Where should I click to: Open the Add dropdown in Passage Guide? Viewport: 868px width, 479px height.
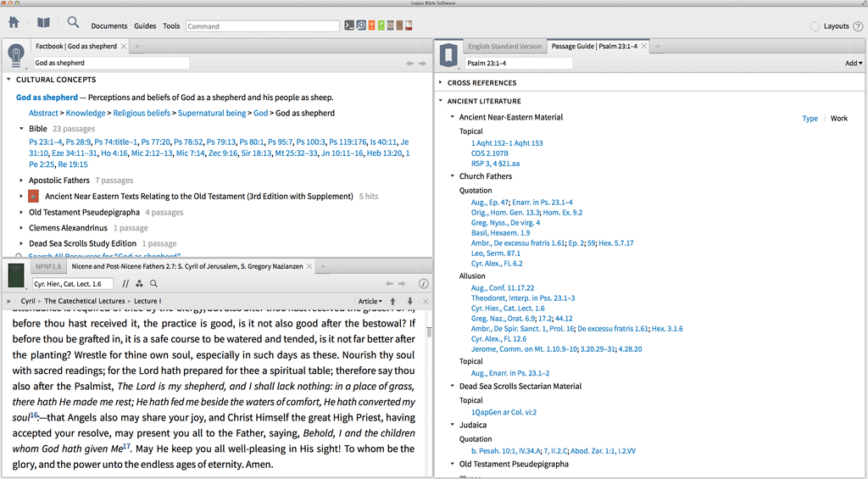[x=854, y=63]
